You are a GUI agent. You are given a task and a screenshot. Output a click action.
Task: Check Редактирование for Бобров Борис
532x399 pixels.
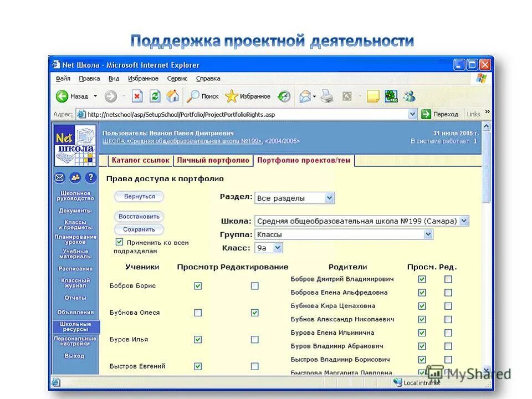(x=254, y=285)
